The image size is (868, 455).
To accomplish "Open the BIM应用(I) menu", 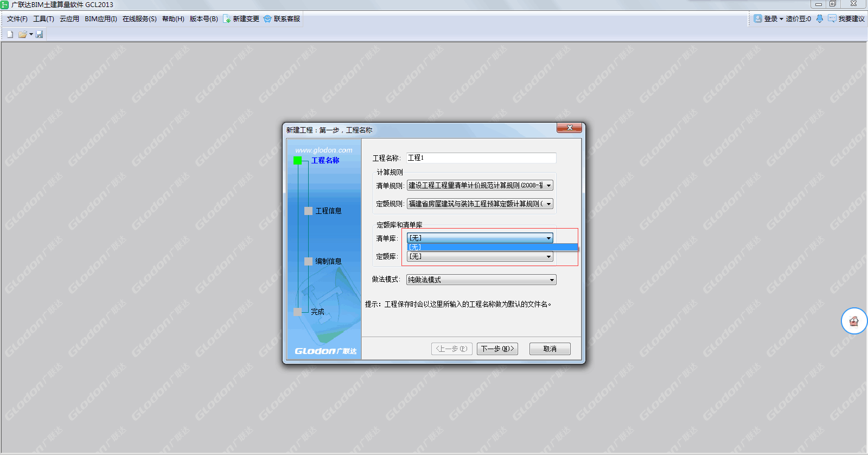I will [101, 19].
